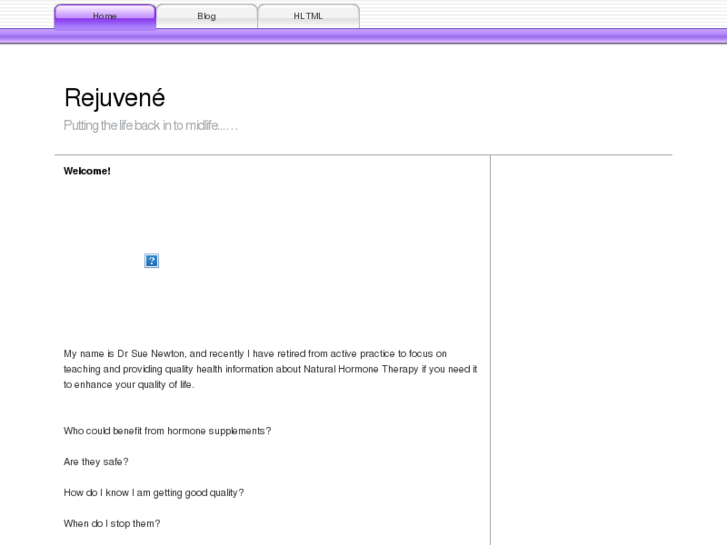Click the bold 'Welcome!' heading
Viewport: 727px width, 545px height.
(x=87, y=171)
